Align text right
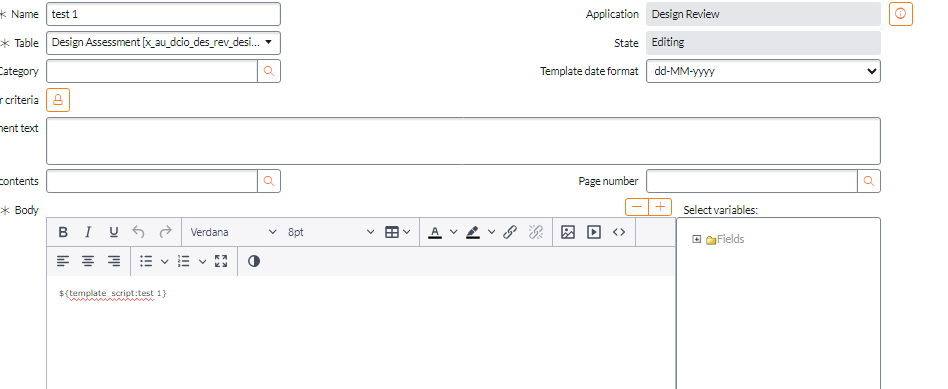The image size is (948, 389). coord(114,261)
